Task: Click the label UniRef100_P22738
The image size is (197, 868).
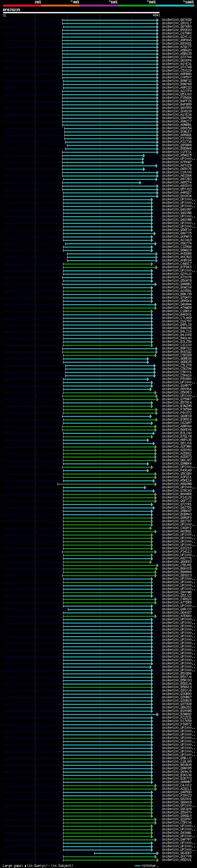Action: point(177,142)
